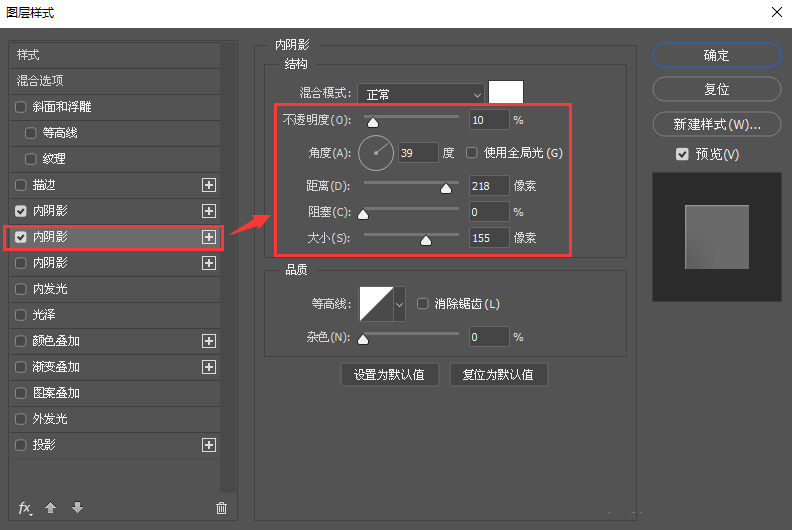Click the 阻塞 value field showing 0

click(x=489, y=212)
